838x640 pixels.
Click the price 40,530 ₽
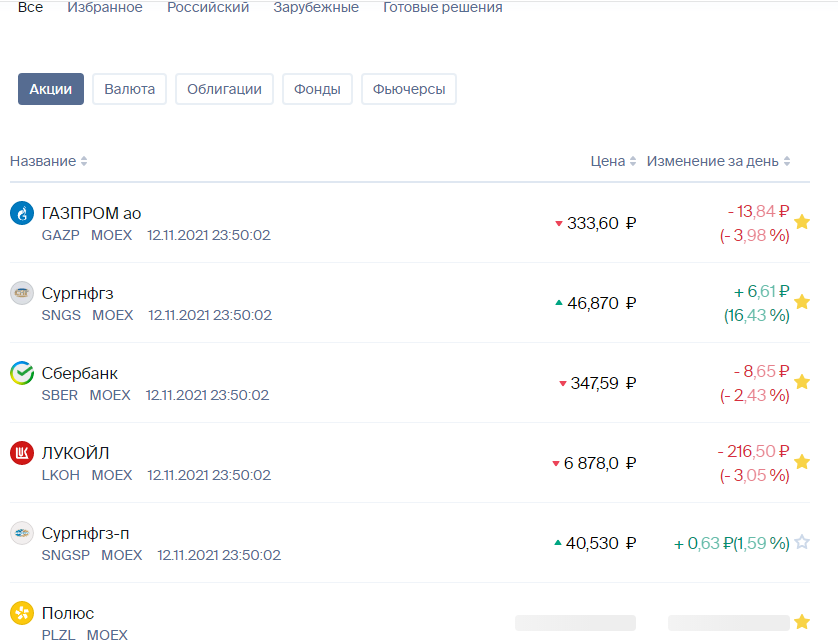601,543
